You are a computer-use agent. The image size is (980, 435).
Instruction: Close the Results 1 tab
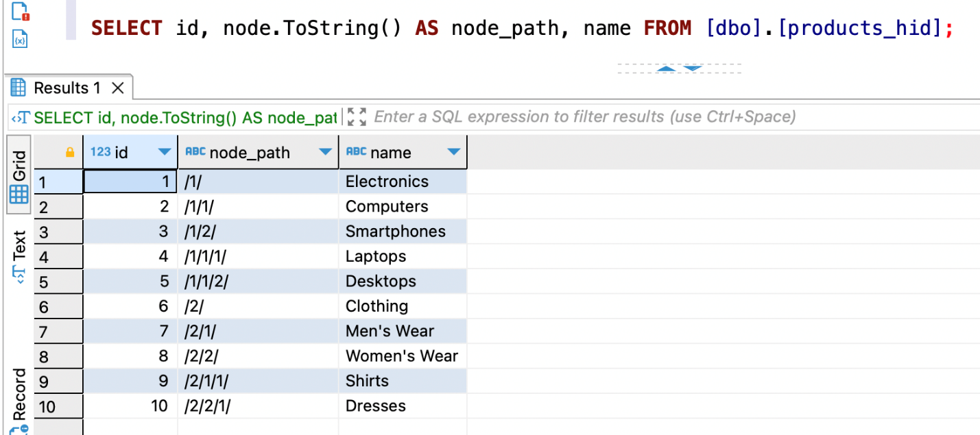coord(118,88)
